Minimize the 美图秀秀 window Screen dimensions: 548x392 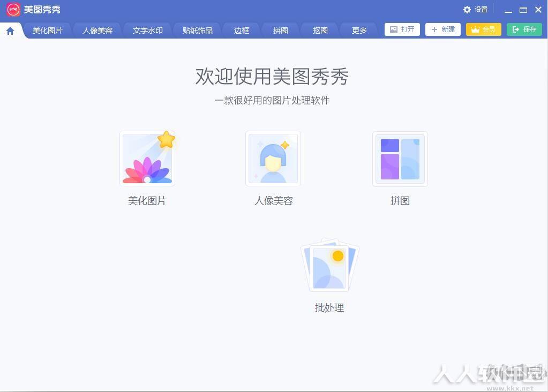pos(508,11)
